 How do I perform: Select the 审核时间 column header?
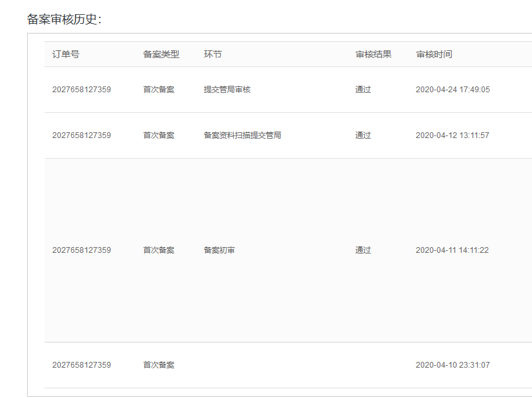[434, 54]
